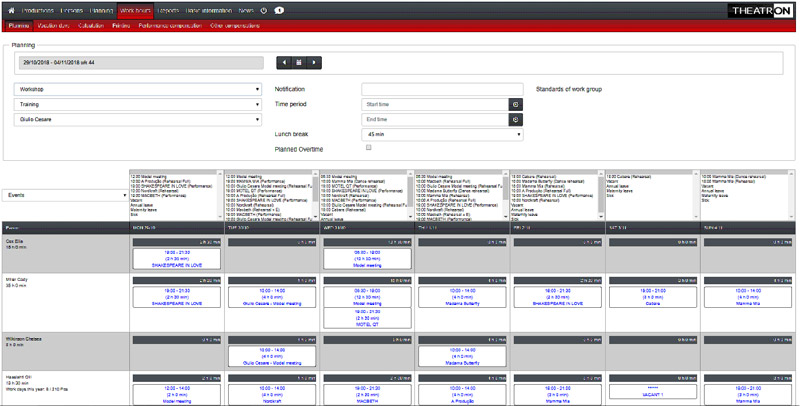This screenshot has width=800, height=406.
Task: Open the Reports menu
Action: coord(169,10)
